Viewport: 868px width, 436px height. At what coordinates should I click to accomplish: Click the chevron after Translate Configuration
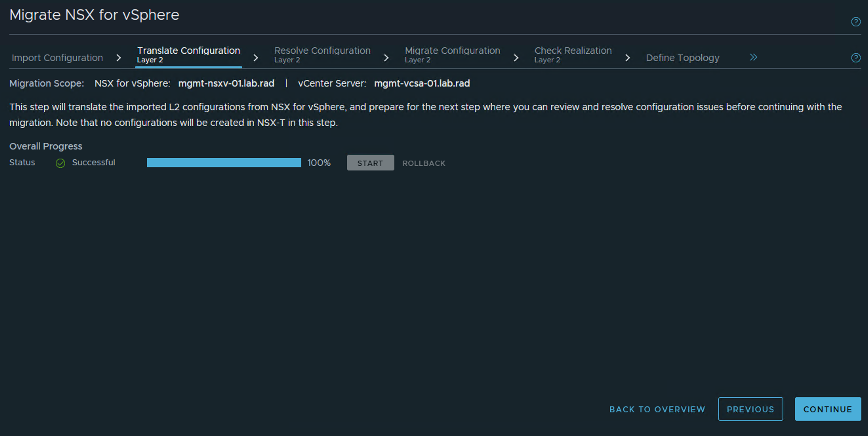coord(256,58)
